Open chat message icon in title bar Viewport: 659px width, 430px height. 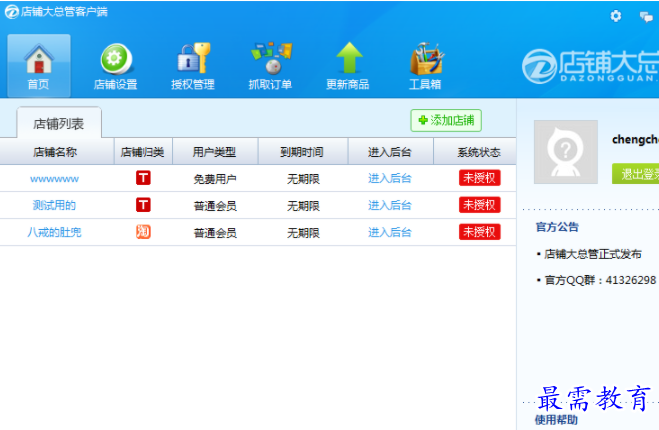click(646, 17)
